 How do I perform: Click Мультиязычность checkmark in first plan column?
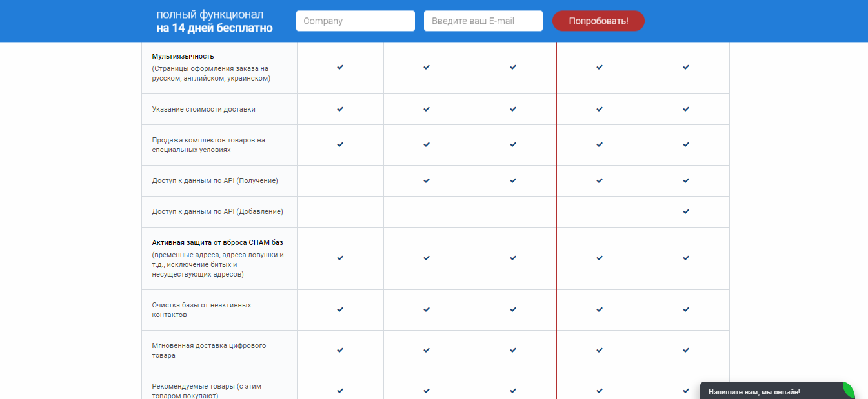point(340,67)
